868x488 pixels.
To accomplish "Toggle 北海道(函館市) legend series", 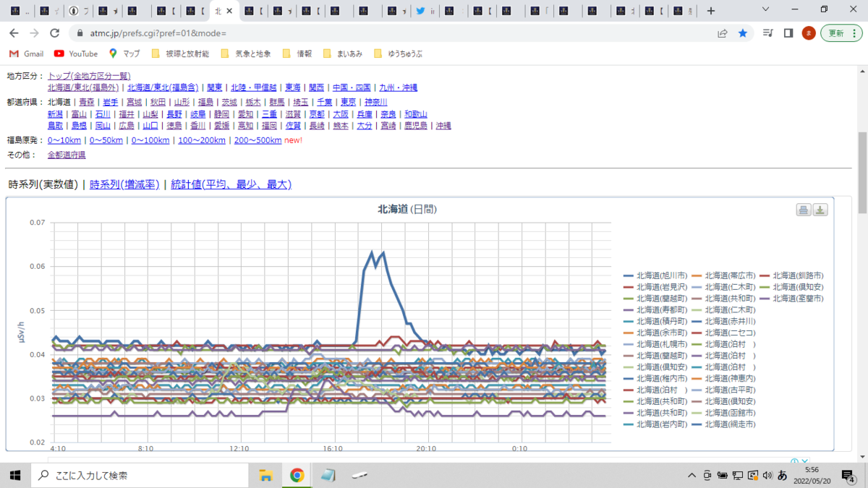I will (723, 413).
